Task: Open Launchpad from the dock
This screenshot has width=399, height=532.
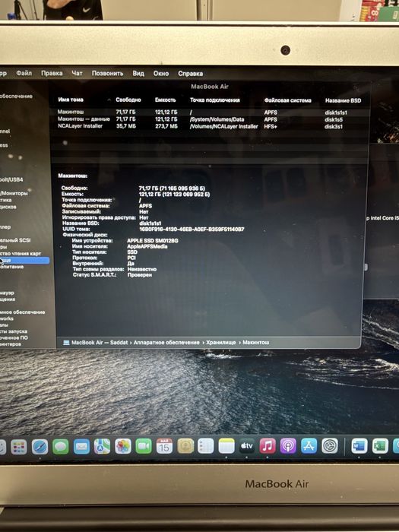Action: pos(19,448)
